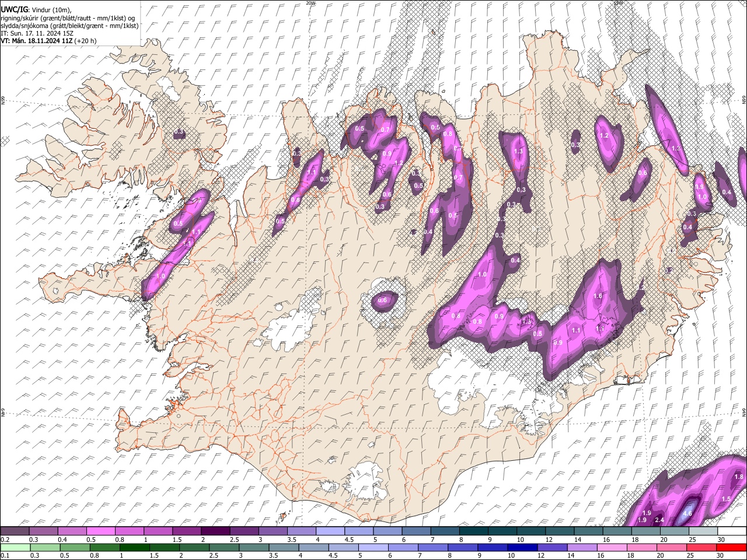Select the '1.8' precipitation value on the map
Screen dimensions: 747x560
pos(738,477)
